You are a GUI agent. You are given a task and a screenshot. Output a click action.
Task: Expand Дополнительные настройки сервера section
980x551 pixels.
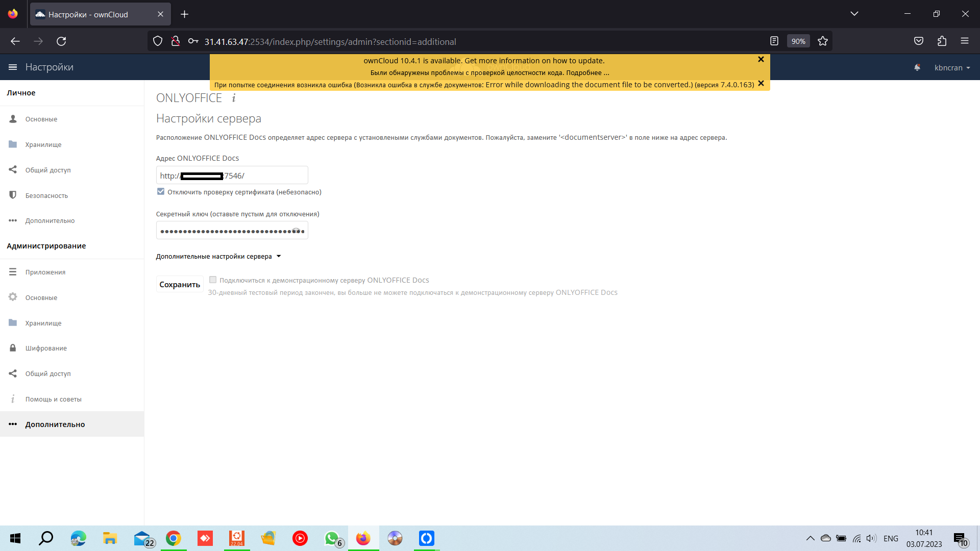218,257
